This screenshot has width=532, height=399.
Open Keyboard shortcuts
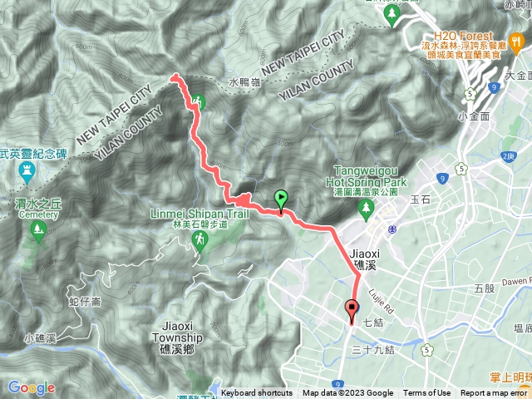[x=257, y=393]
